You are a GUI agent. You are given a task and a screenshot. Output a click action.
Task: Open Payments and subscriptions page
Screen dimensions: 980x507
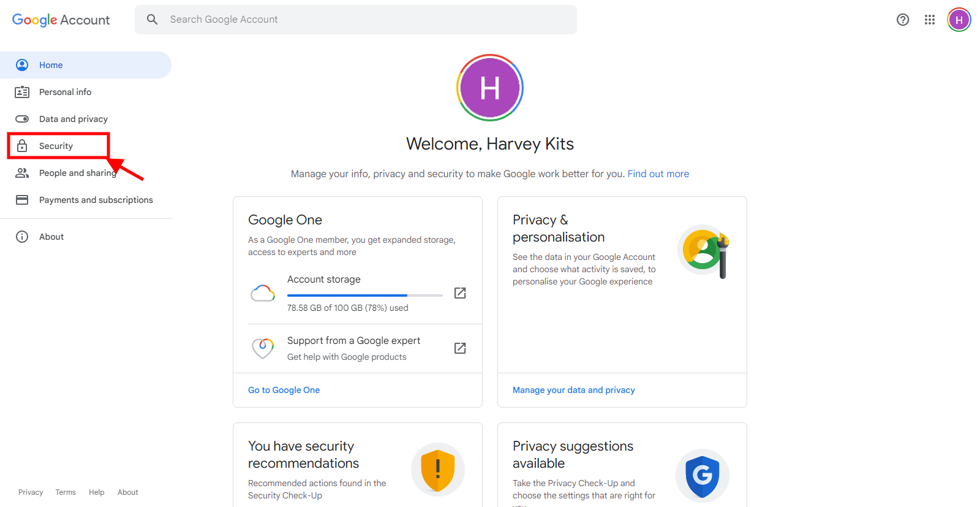pos(96,200)
